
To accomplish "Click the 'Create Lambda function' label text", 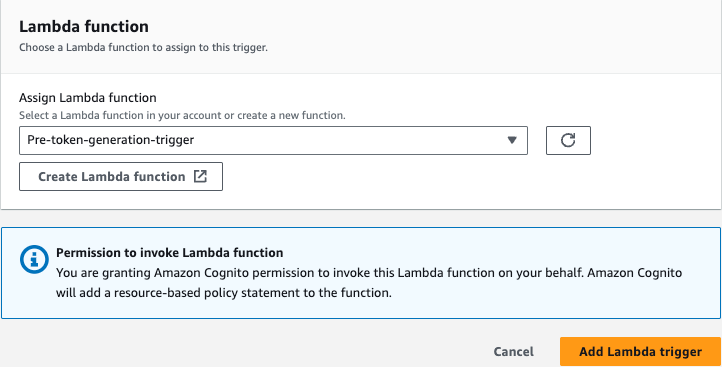I will 112,176.
